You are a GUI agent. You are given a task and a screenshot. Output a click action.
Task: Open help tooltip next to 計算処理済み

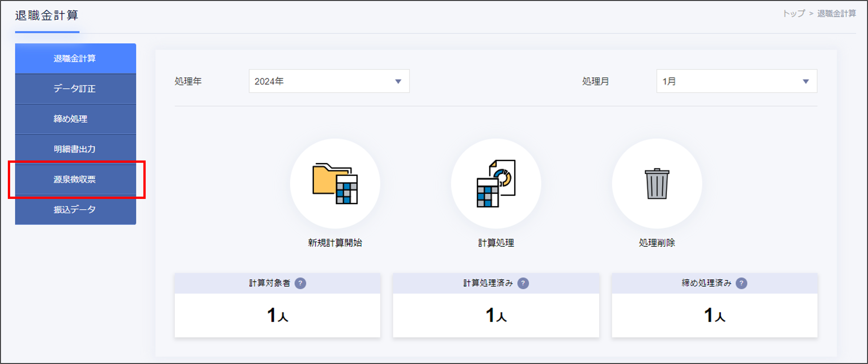(x=523, y=283)
